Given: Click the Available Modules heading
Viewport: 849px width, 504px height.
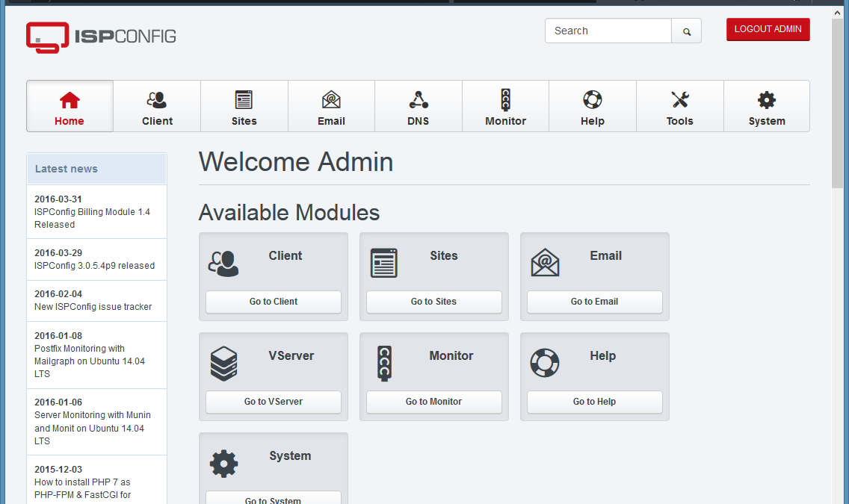Looking at the screenshot, I should pos(289,213).
